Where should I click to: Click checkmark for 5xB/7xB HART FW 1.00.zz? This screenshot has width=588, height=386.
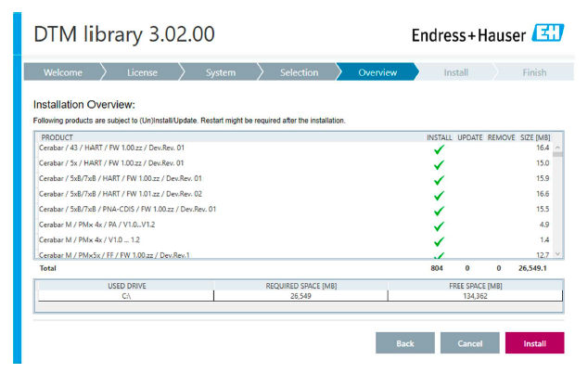point(439,180)
